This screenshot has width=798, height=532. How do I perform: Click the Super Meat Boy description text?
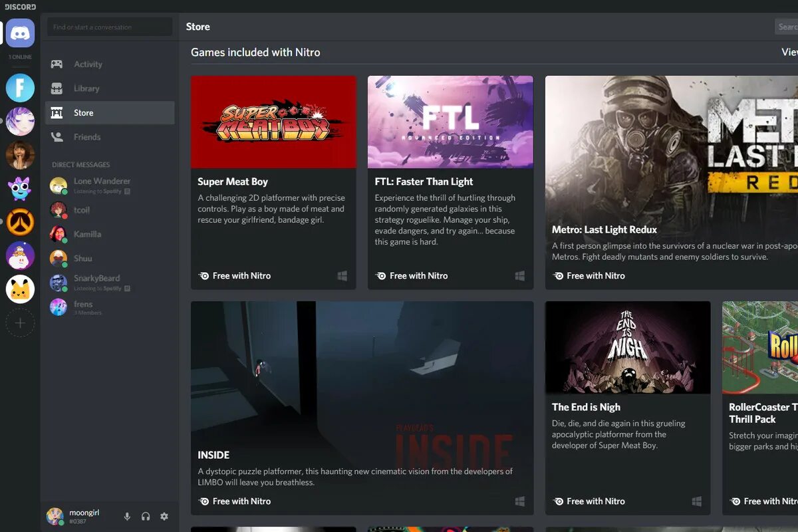pyautogui.click(x=271, y=209)
